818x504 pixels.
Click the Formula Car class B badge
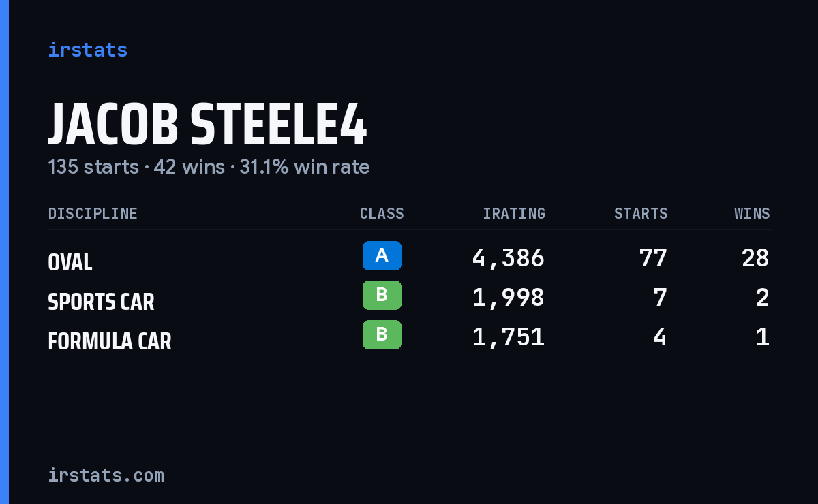point(382,334)
